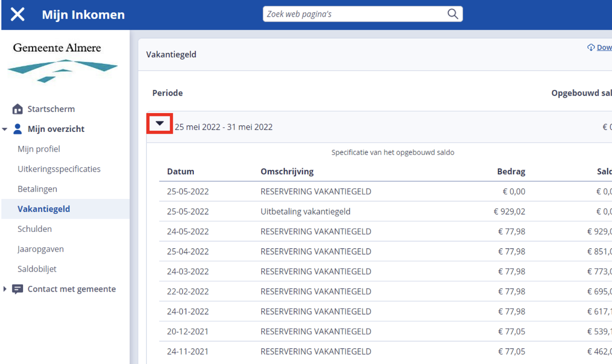Screen dimensions: 612x364
Task: Navigate to Jaaropgaven
Action: point(41,249)
